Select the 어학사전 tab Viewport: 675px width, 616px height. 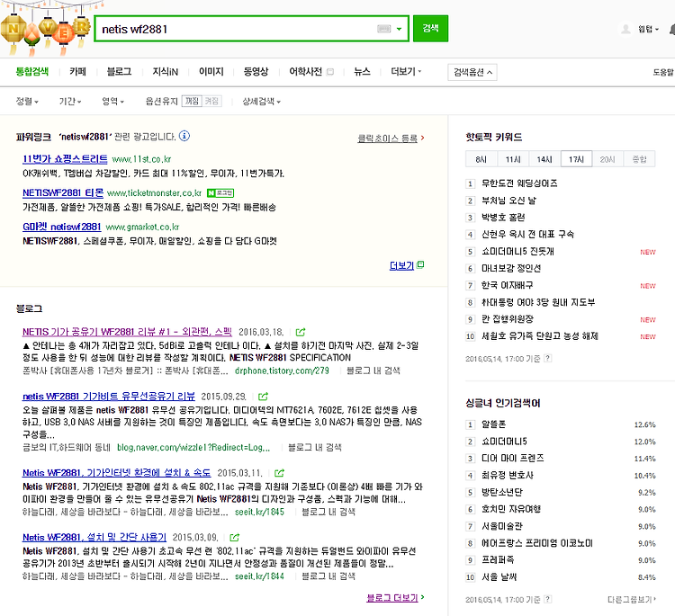pos(305,71)
